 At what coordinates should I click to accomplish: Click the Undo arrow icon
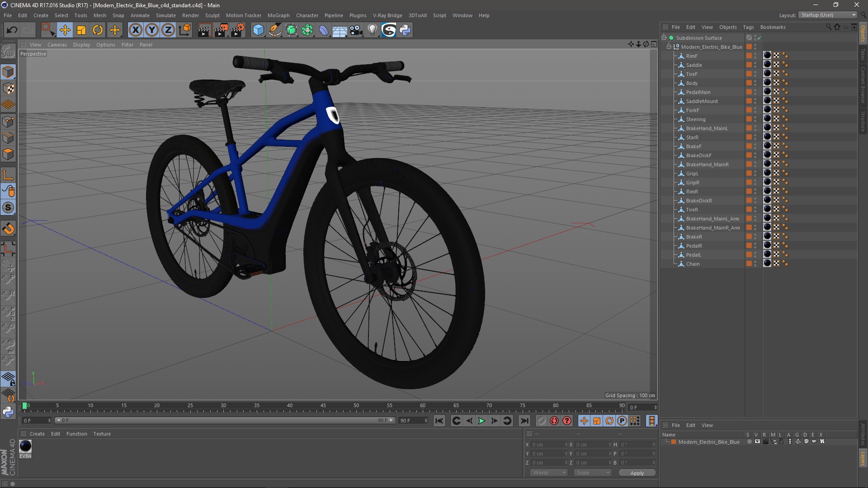[x=12, y=30]
